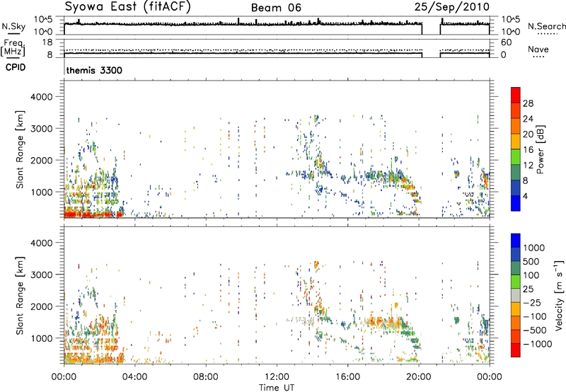Viewport: 566px width, 392px height.
Task: Select the 'themis 3300' CPID text
Action: point(94,70)
